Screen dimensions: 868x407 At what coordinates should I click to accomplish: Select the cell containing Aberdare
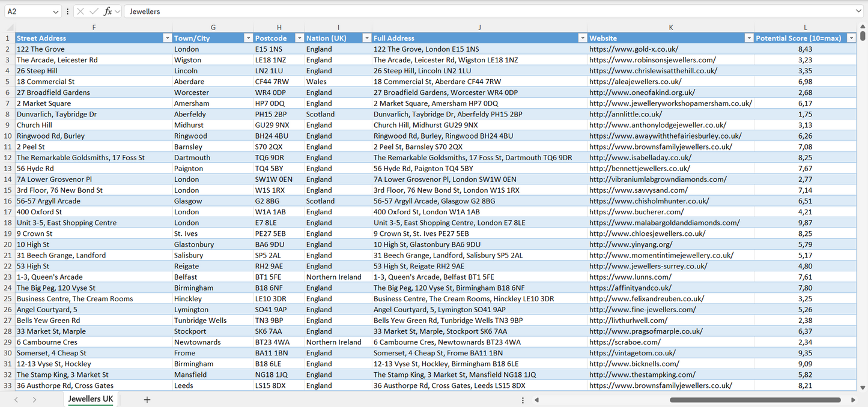[213, 81]
